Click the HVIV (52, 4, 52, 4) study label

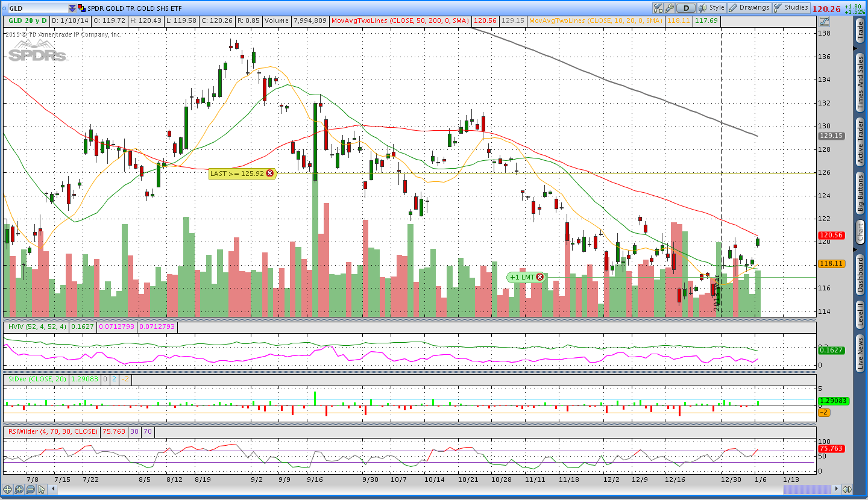[36, 327]
